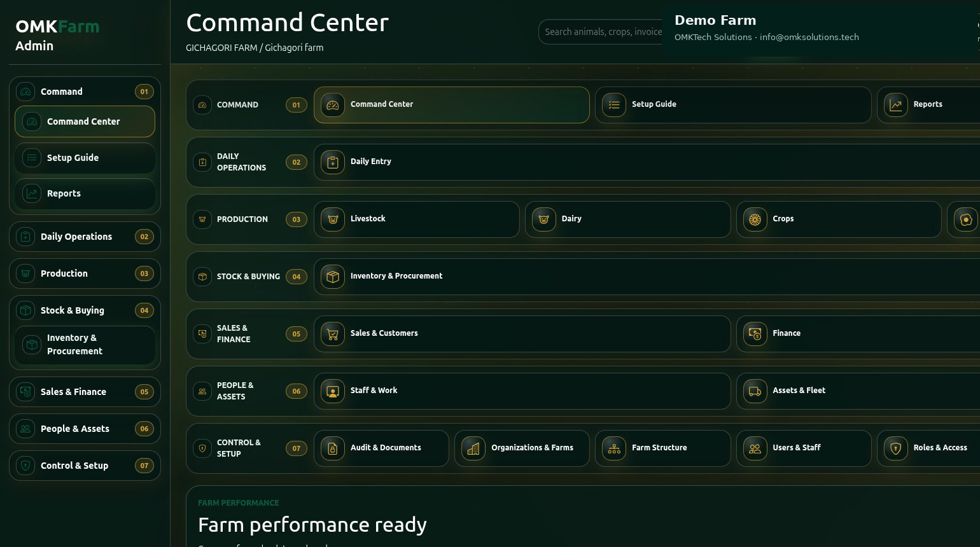This screenshot has width=980, height=547.
Task: Click the DAILY OPERATIONS row label
Action: [x=241, y=162]
